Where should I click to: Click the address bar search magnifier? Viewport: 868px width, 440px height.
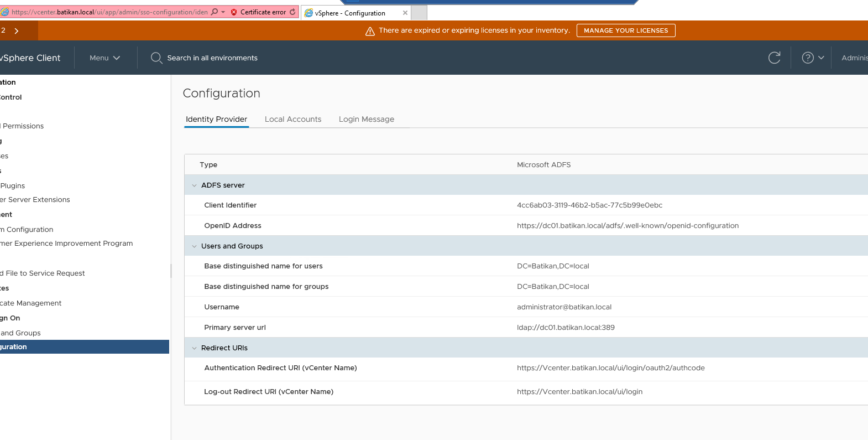click(x=215, y=12)
